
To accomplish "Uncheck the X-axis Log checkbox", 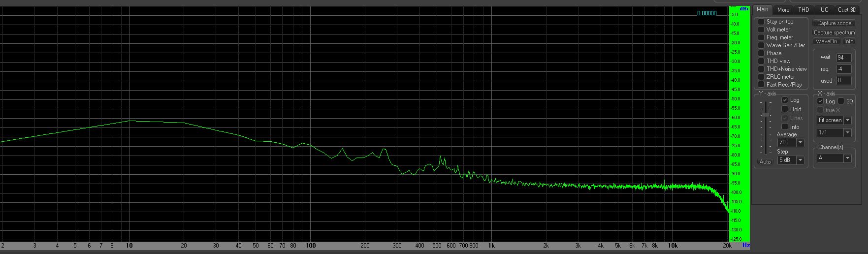I will point(820,101).
